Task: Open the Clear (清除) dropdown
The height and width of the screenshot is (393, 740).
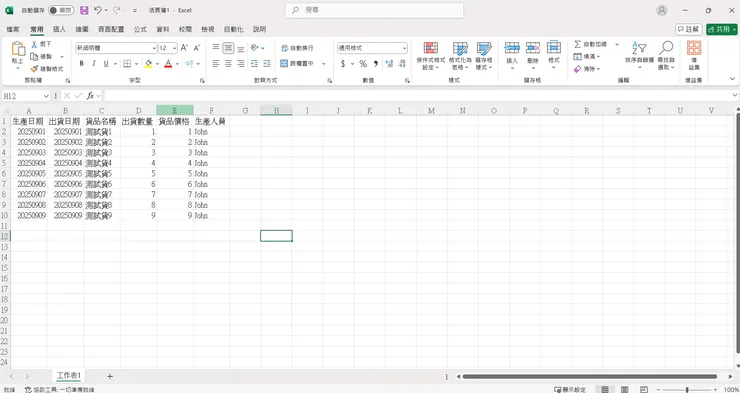Action: (x=587, y=69)
